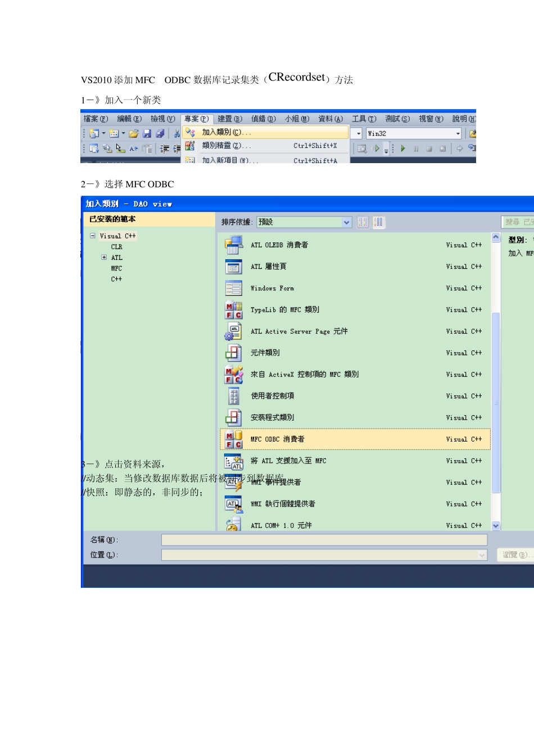
Task: Select the Windows Form template icon
Action: (x=233, y=289)
